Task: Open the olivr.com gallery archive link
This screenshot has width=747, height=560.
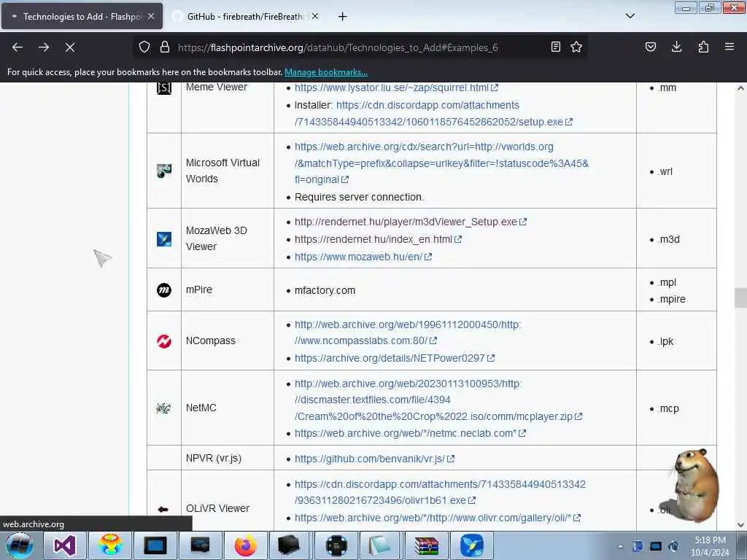Action: point(437,518)
